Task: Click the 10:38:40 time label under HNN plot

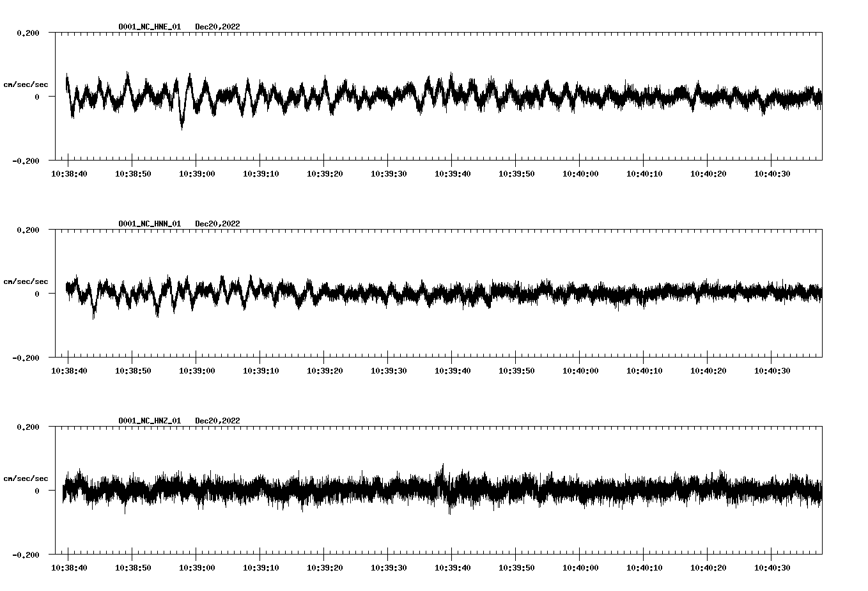Action: click(68, 370)
